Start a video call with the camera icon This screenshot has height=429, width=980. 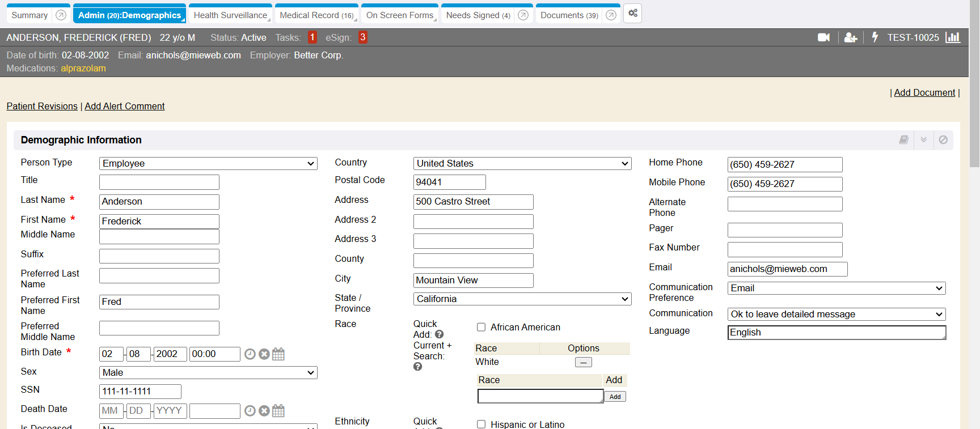823,37
